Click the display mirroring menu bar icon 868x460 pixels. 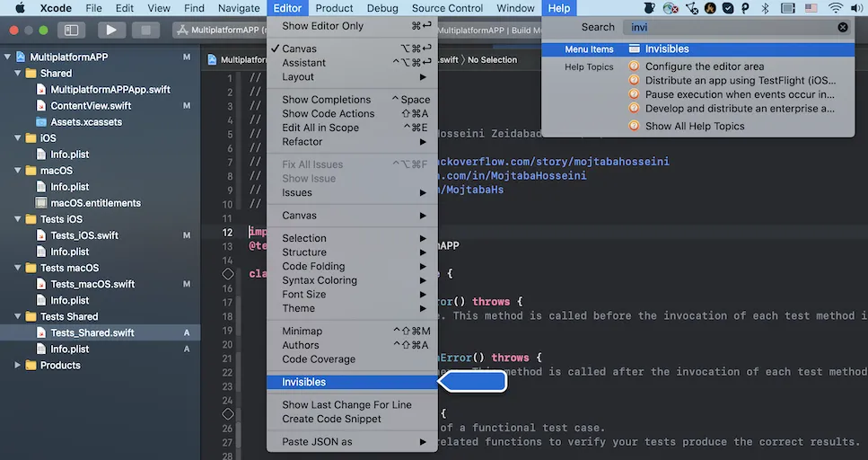(x=788, y=8)
